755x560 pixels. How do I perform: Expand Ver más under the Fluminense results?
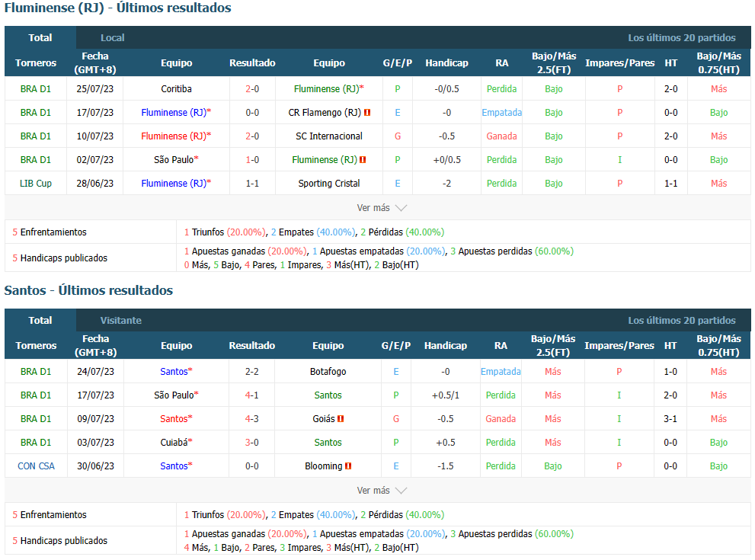pos(382,207)
